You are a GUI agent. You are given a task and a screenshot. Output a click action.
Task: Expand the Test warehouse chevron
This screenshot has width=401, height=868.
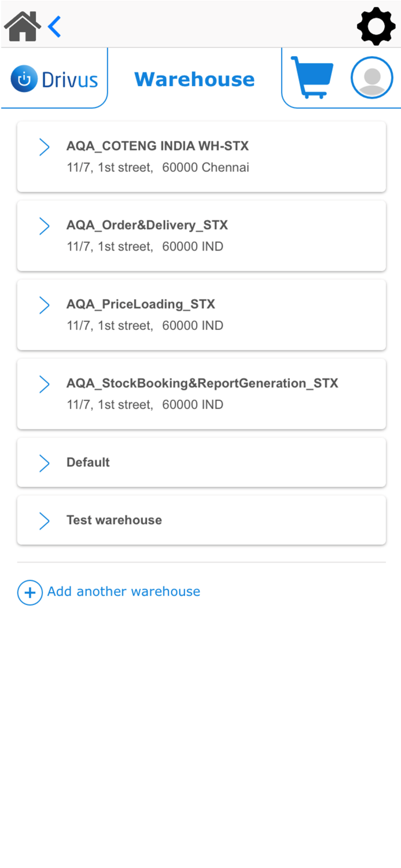(44, 521)
